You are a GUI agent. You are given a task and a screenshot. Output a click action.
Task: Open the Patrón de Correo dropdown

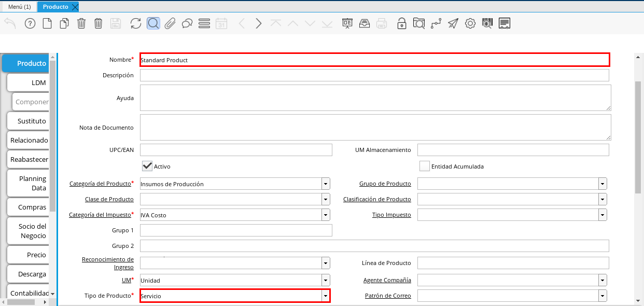tap(603, 296)
